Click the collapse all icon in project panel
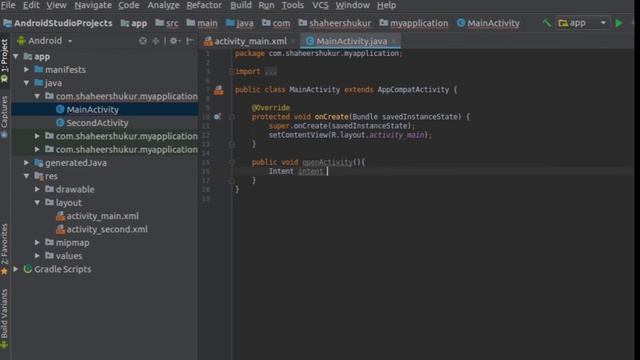 [x=156, y=41]
